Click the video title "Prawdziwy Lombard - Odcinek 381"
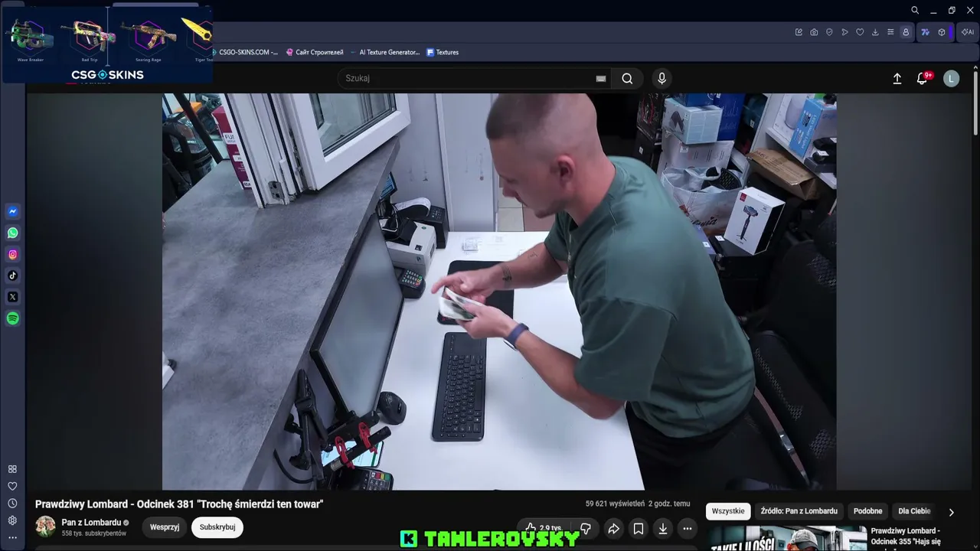The height and width of the screenshot is (551, 980). (x=179, y=504)
